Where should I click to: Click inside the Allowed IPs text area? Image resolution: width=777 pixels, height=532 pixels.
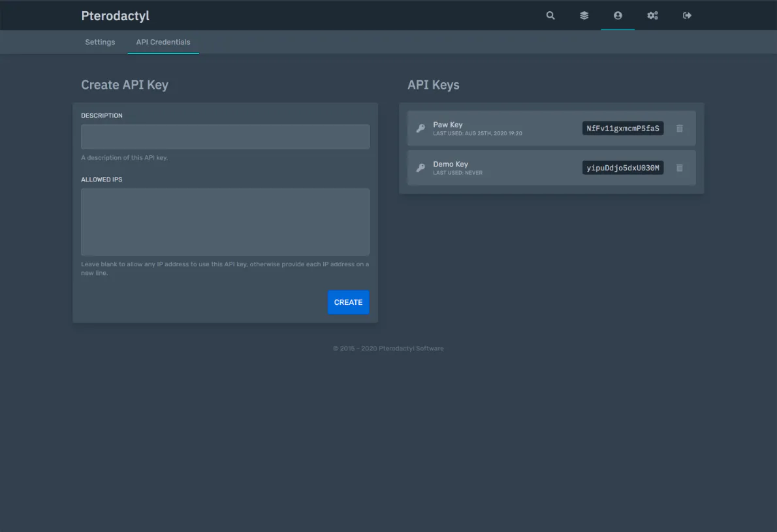(x=225, y=222)
